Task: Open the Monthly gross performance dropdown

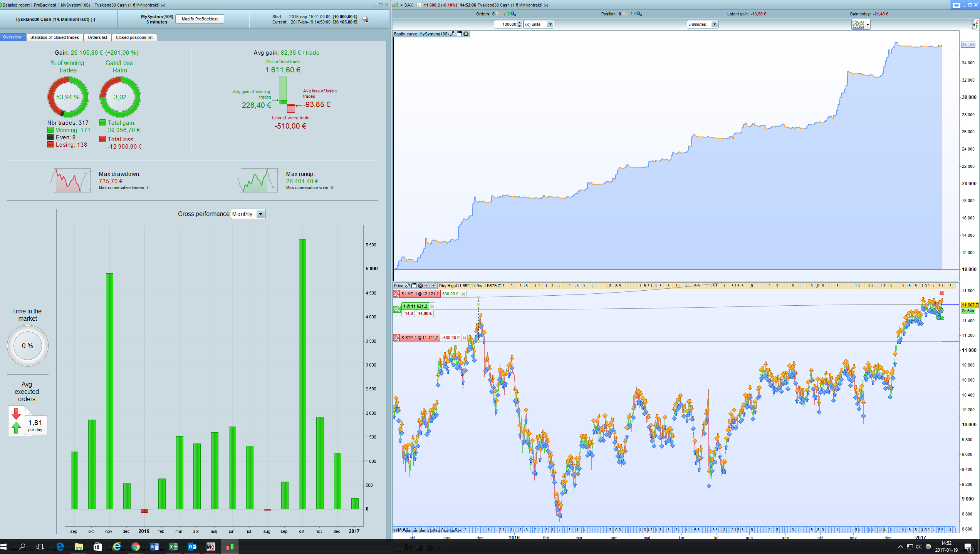Action: [260, 214]
